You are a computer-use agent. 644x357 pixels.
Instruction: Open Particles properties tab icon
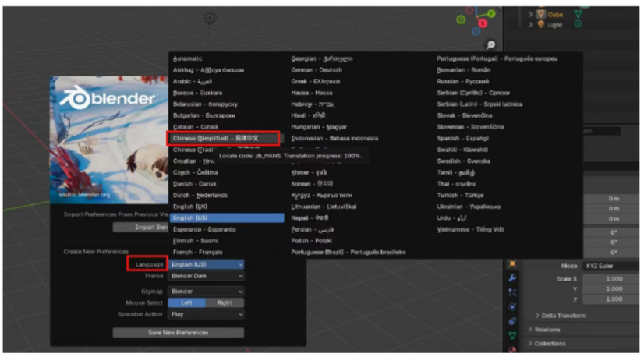tap(512, 293)
